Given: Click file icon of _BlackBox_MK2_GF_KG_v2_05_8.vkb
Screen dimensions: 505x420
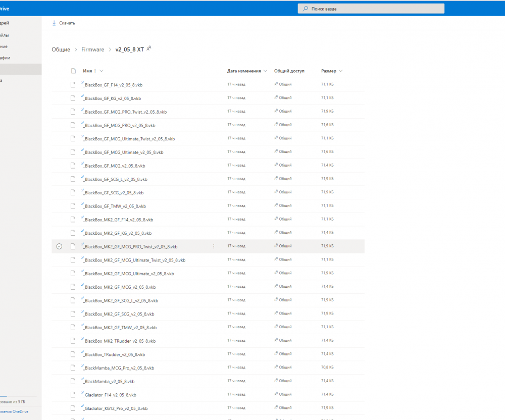Looking at the screenshot, I should 73,233.
